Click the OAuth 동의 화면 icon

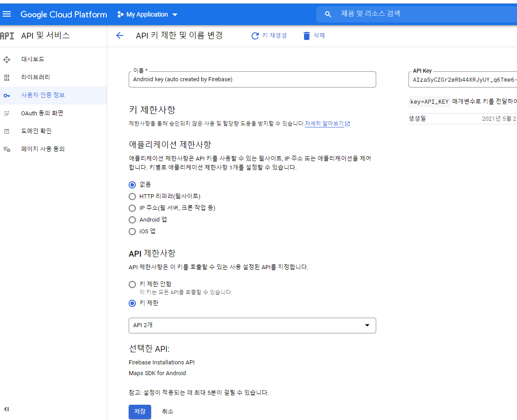point(7,114)
